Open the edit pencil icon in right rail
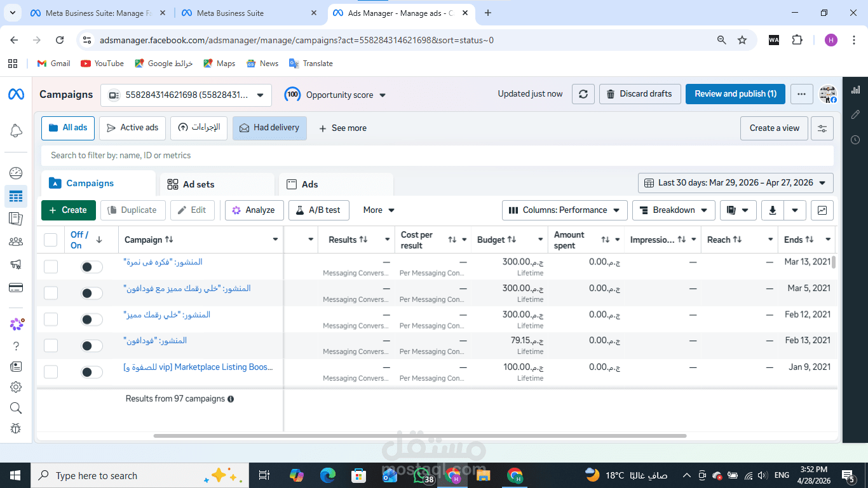This screenshot has width=868, height=488. pos(855,114)
